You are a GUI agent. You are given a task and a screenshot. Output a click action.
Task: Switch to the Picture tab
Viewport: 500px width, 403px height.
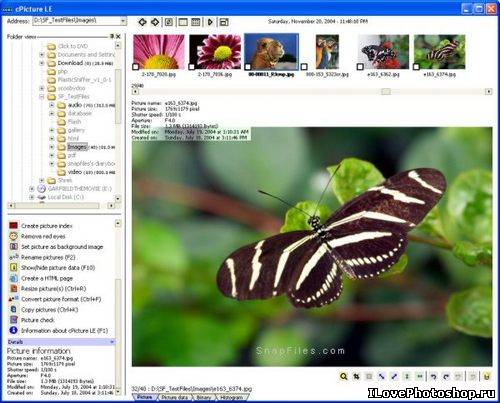click(x=144, y=397)
